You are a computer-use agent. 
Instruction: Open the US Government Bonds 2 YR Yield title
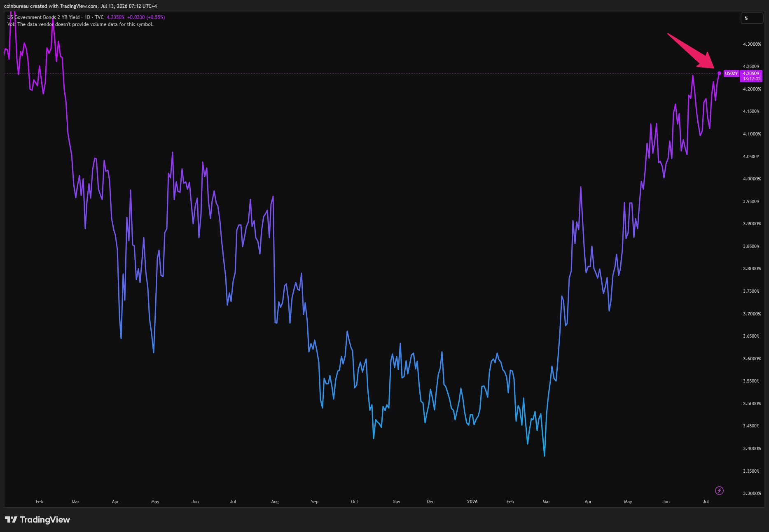[44, 17]
